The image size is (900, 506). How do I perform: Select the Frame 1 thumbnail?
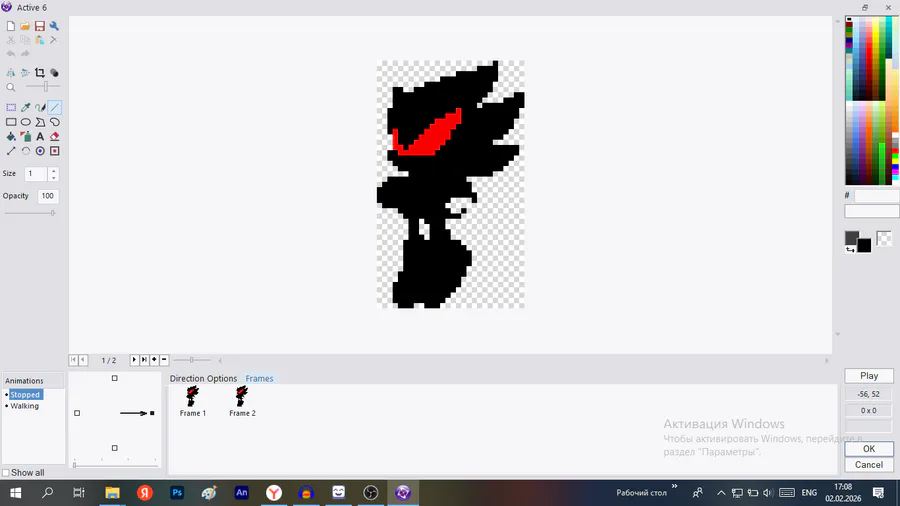193,401
